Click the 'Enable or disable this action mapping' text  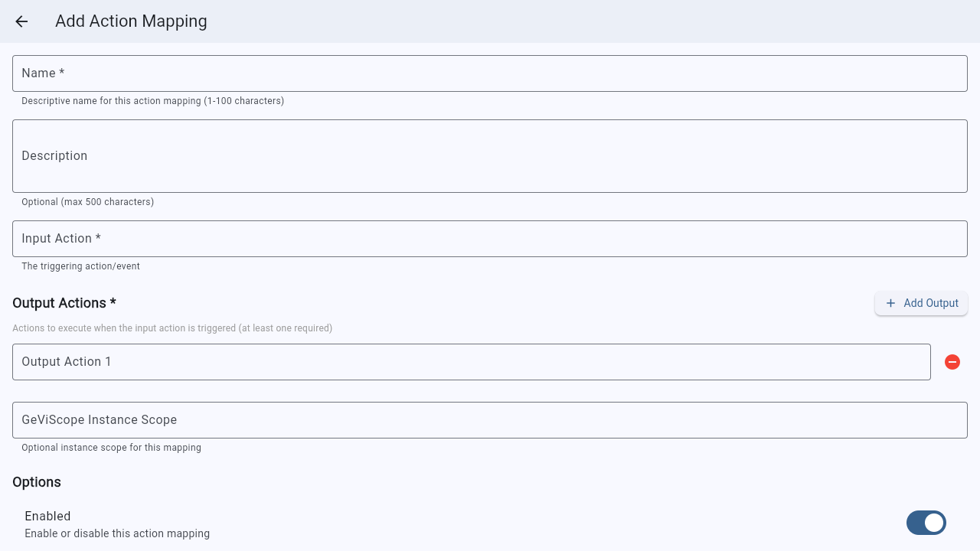(x=117, y=533)
